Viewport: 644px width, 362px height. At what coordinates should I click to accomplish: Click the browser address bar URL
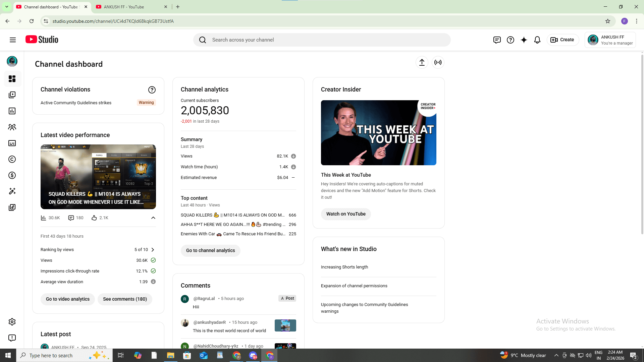click(113, 21)
